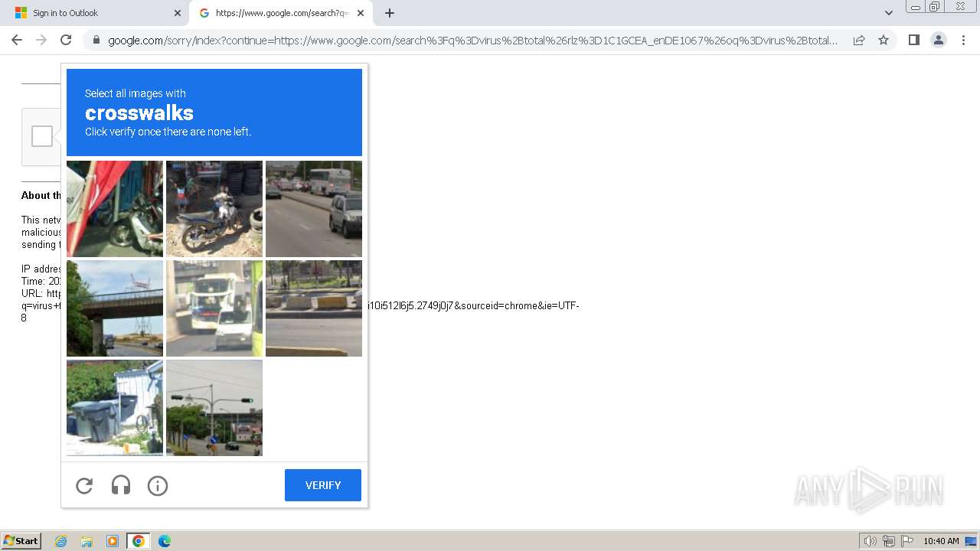Open the Chrome profile menu
This screenshot has height=551, width=980.
[x=939, y=40]
